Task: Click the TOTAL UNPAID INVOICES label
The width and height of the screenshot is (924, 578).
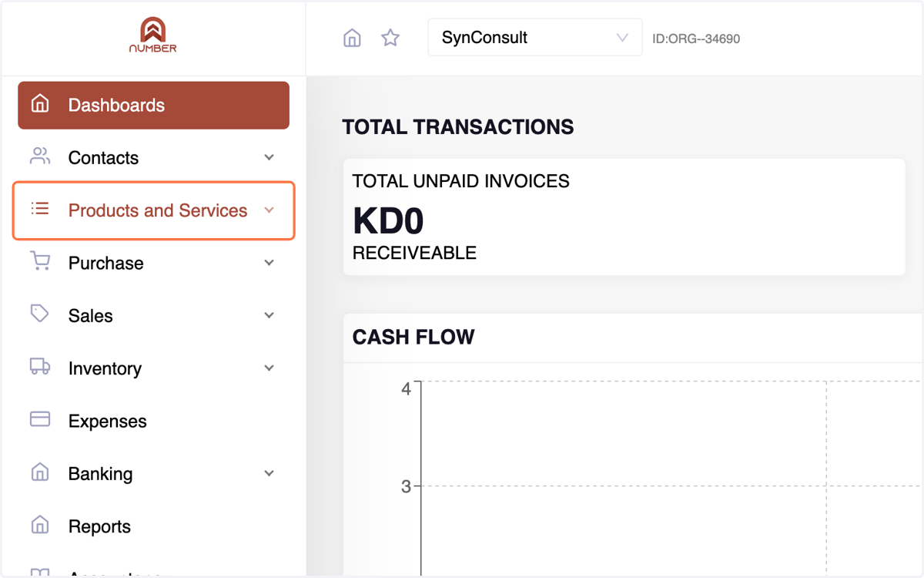Action: coord(460,182)
